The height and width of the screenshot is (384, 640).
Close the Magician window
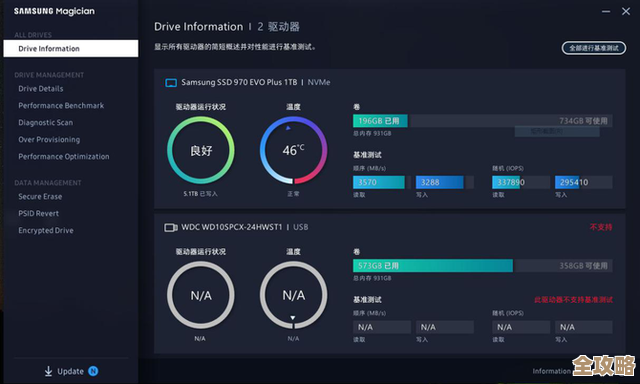coord(626,11)
